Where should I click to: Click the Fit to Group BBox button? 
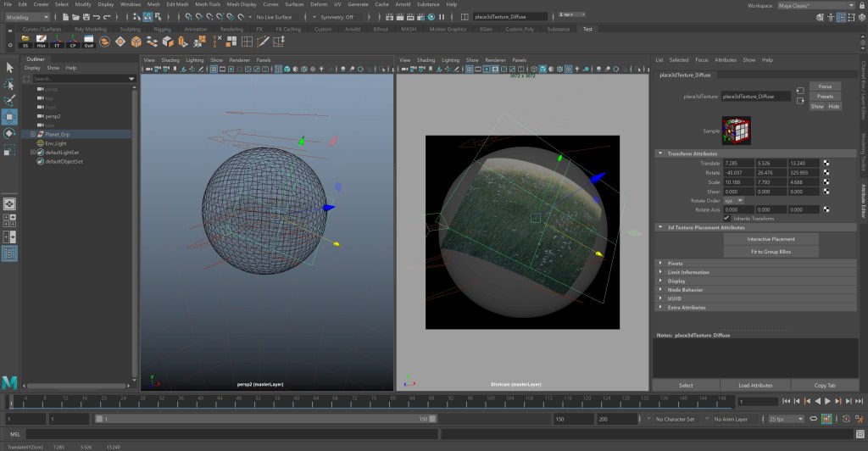pos(771,252)
